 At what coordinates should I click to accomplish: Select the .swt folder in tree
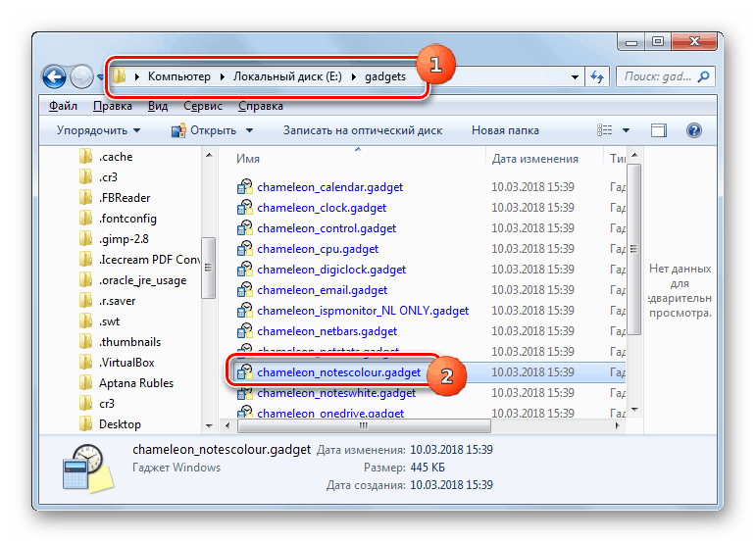110,321
